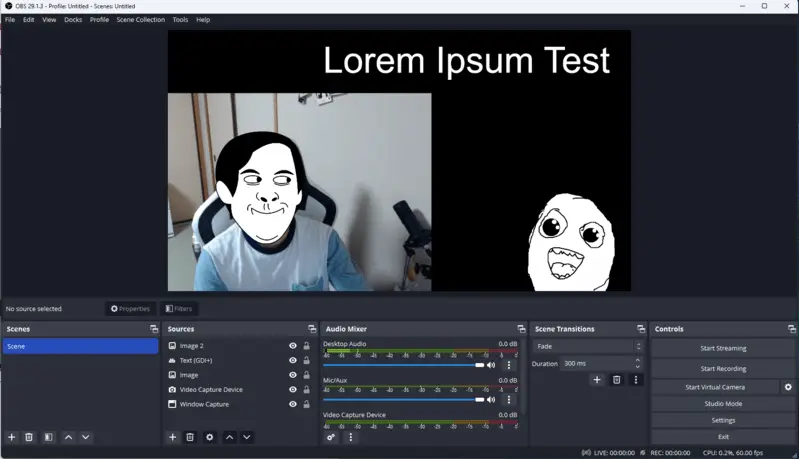Click the Exit button

point(723,437)
